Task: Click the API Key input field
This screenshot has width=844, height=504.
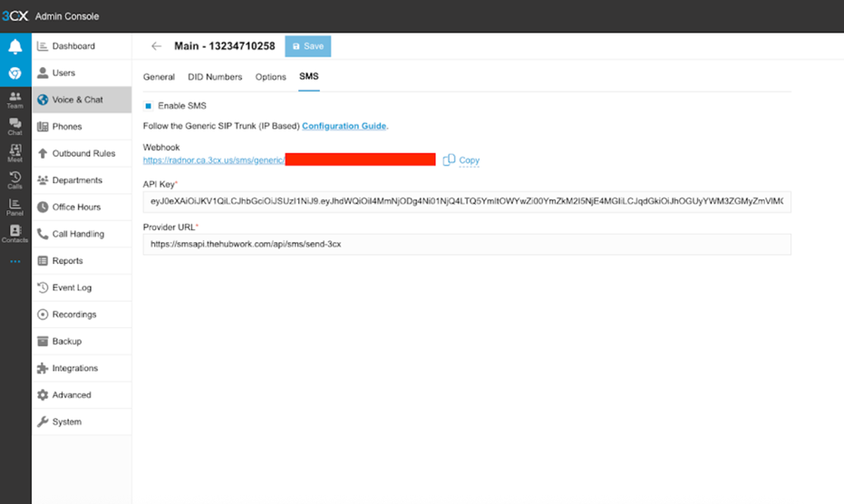Action: [x=467, y=201]
